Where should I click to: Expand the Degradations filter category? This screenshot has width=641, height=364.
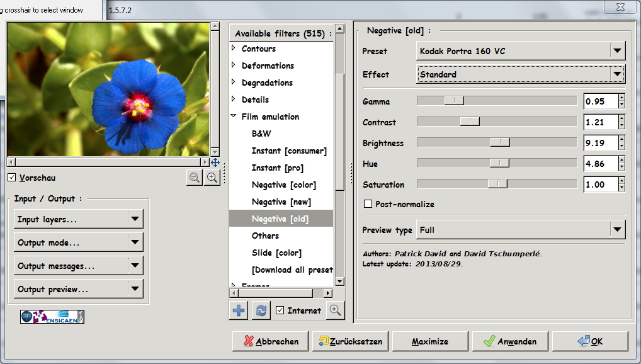[234, 82]
